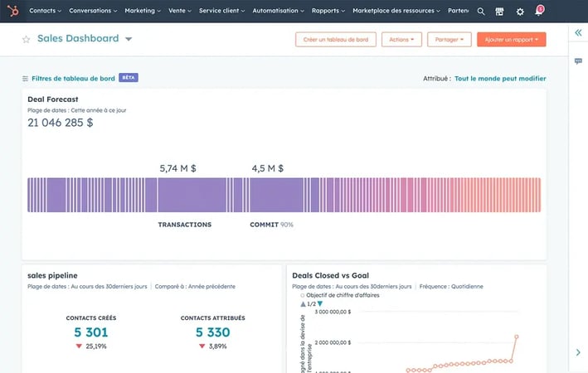Star the Sales Dashboard as favorite
This screenshot has height=373, width=588.
26,39
